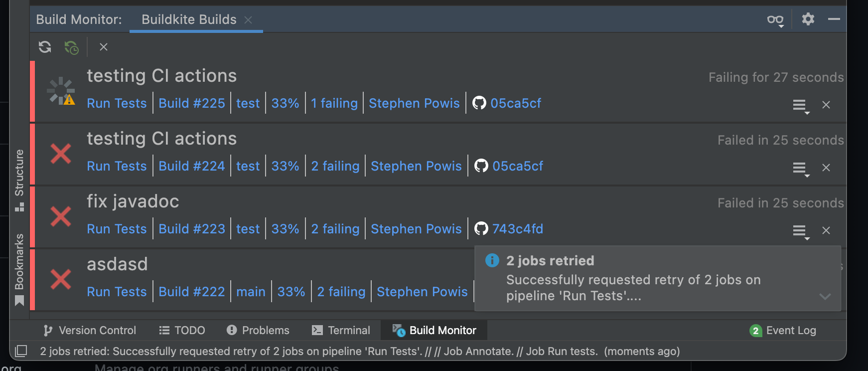
Task: Dismiss the Build #224 row
Action: pyautogui.click(x=826, y=168)
